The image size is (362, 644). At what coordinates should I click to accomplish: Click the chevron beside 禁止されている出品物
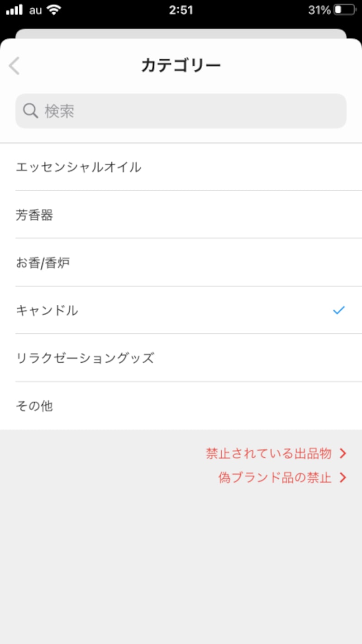coord(344,453)
